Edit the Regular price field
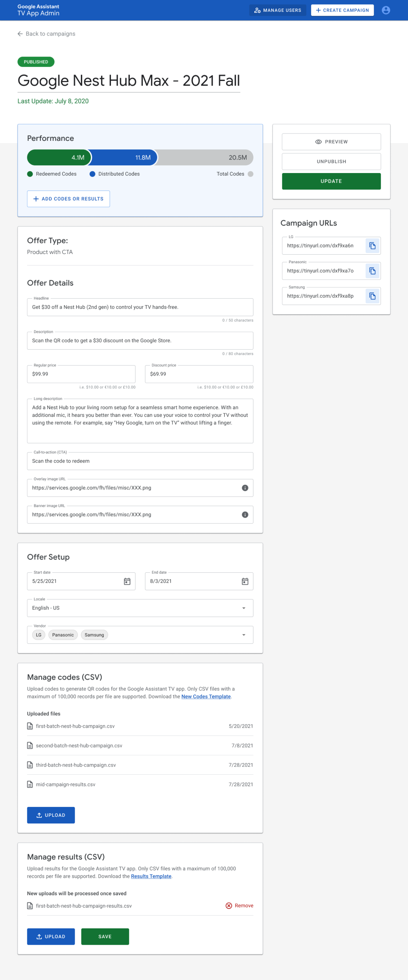Viewport: 408px width, 980px height. (81, 374)
